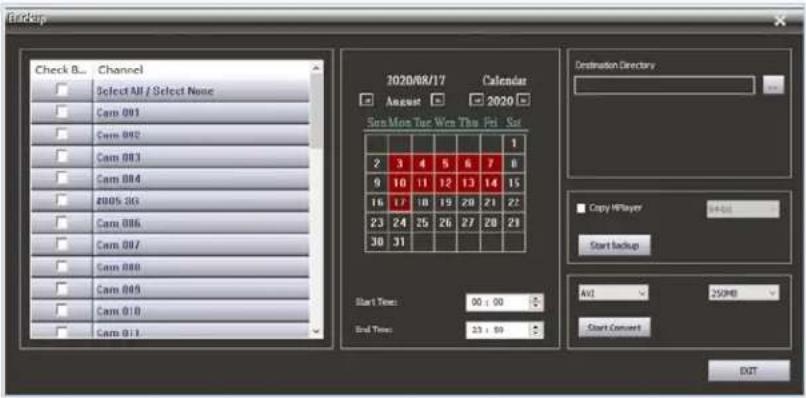Go to previous year arrow beside 2020

pos(477,100)
